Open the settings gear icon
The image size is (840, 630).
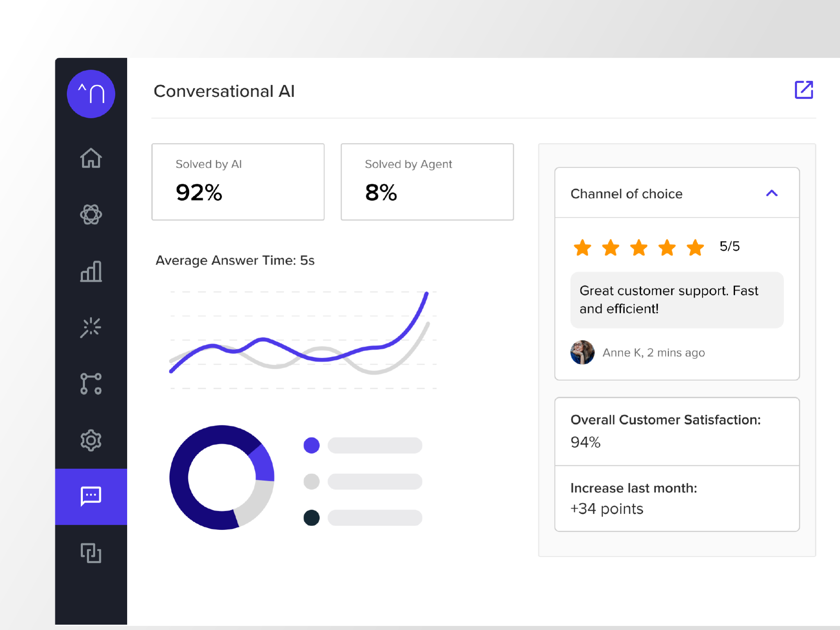[x=91, y=441]
